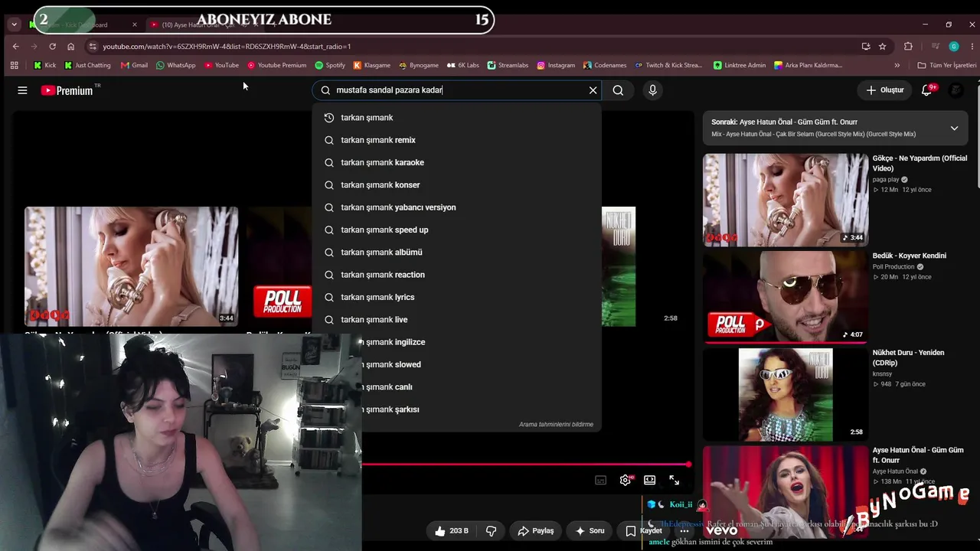The width and height of the screenshot is (980, 551).
Task: Enter fullscreen in the video player
Action: click(675, 480)
